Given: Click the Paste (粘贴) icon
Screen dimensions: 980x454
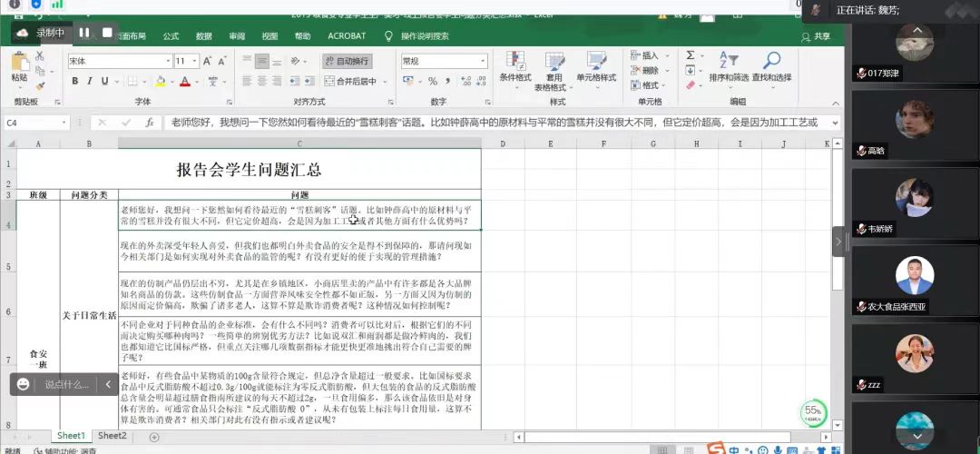Looking at the screenshot, I should point(19,63).
